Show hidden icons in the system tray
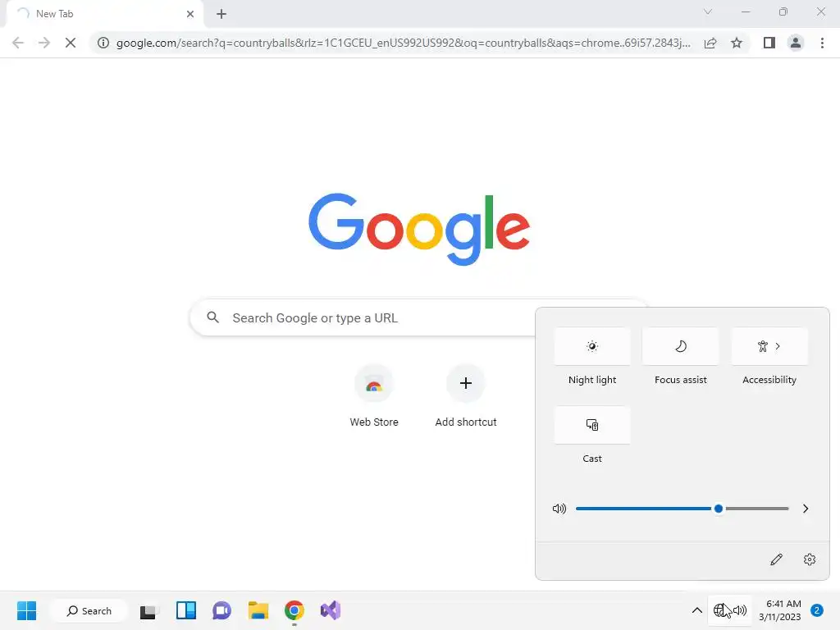Viewport: 840px width, 630px height. [x=696, y=610]
